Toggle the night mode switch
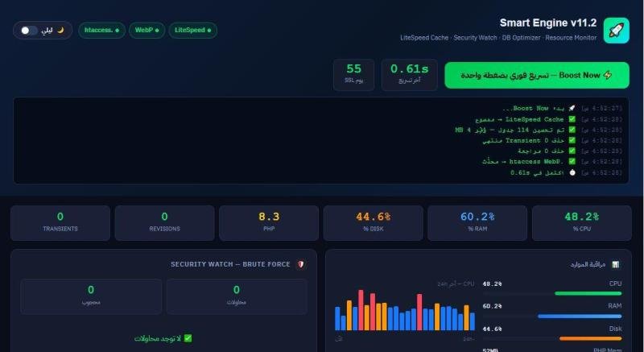Image resolution: width=644 pixels, height=352 pixels. (29, 31)
